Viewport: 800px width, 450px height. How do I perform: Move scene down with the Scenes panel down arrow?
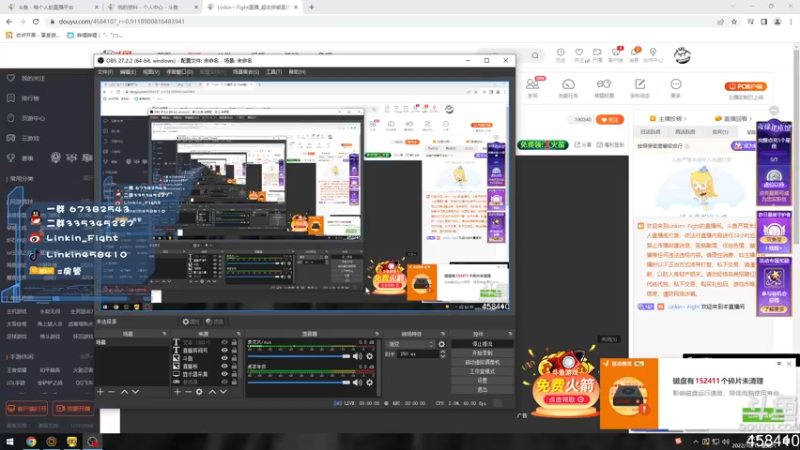[x=135, y=392]
